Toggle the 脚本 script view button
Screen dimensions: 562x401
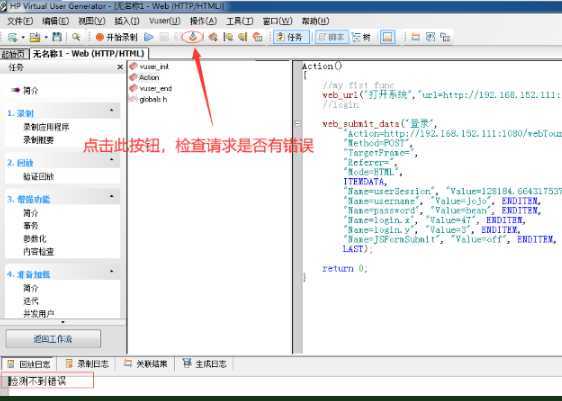point(332,37)
